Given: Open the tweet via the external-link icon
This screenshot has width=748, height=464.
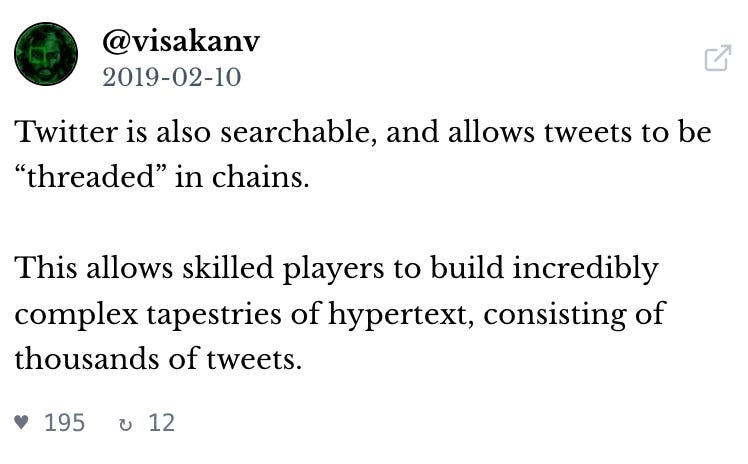Looking at the screenshot, I should click(717, 59).
